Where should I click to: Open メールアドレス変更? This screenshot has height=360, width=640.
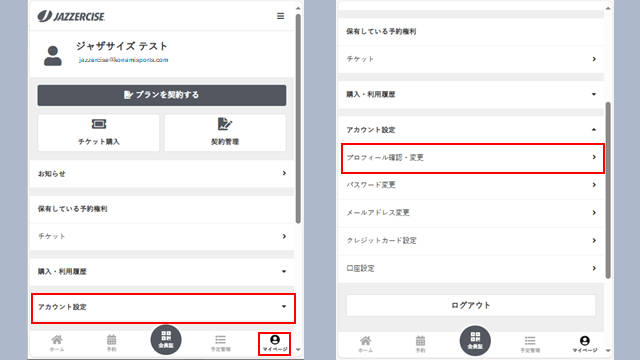point(471,213)
